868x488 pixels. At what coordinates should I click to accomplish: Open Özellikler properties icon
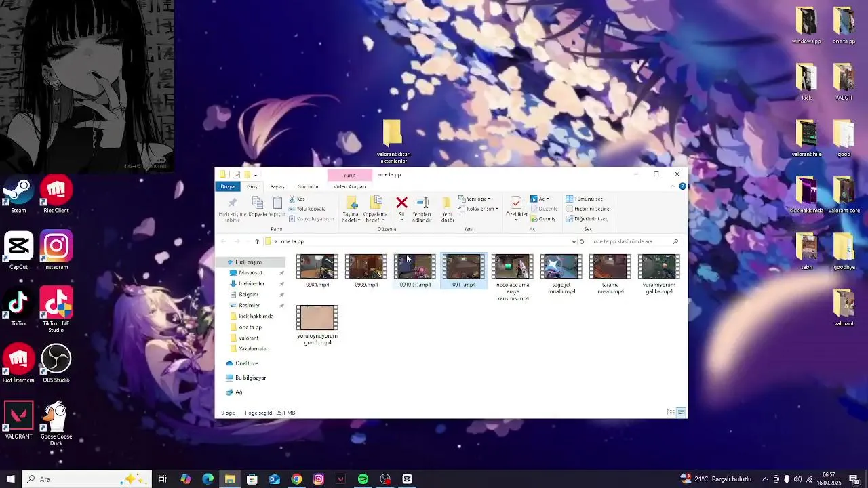(x=517, y=203)
